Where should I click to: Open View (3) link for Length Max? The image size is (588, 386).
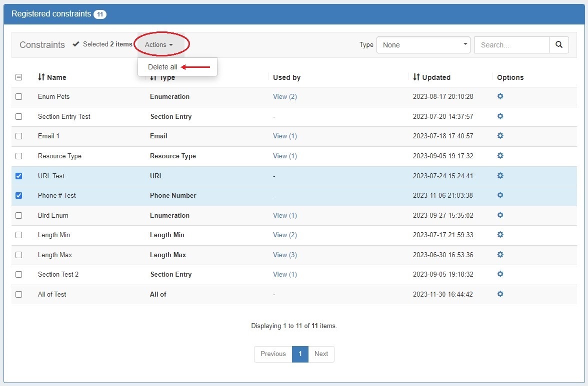pyautogui.click(x=284, y=255)
